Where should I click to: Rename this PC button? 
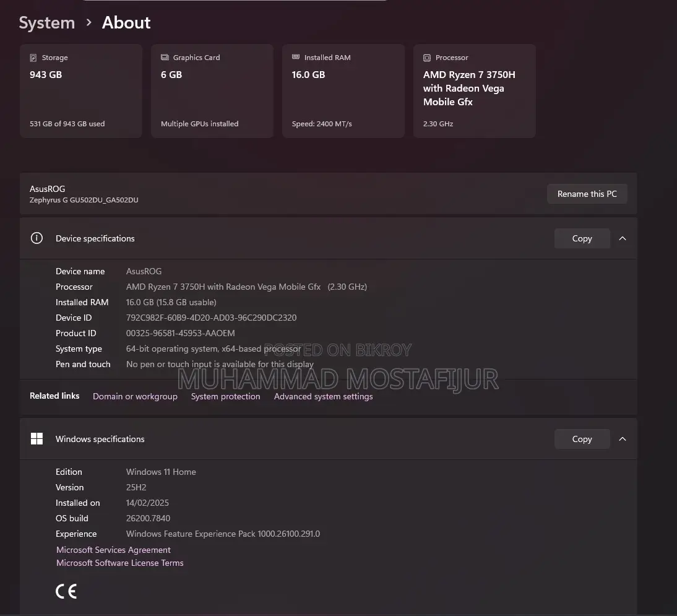tap(587, 194)
